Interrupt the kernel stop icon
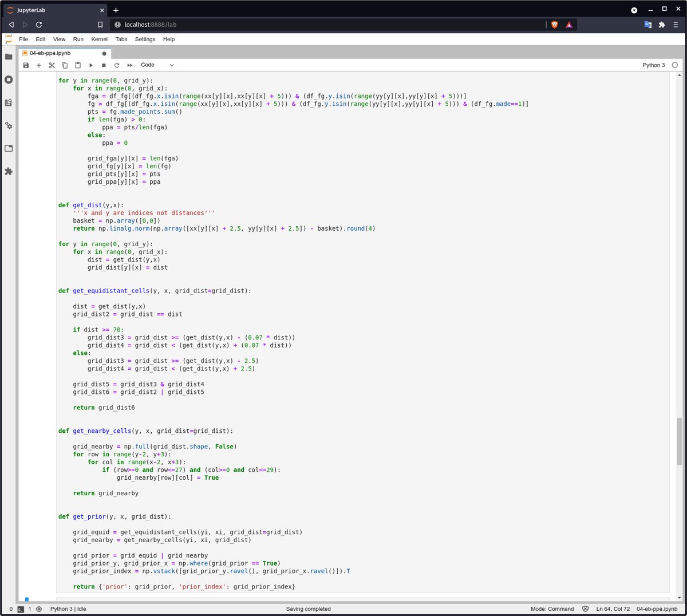The height and width of the screenshot is (616, 687). coord(104,65)
